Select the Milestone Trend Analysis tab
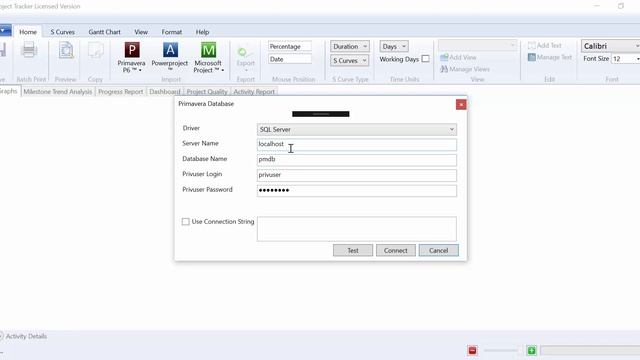 point(58,92)
